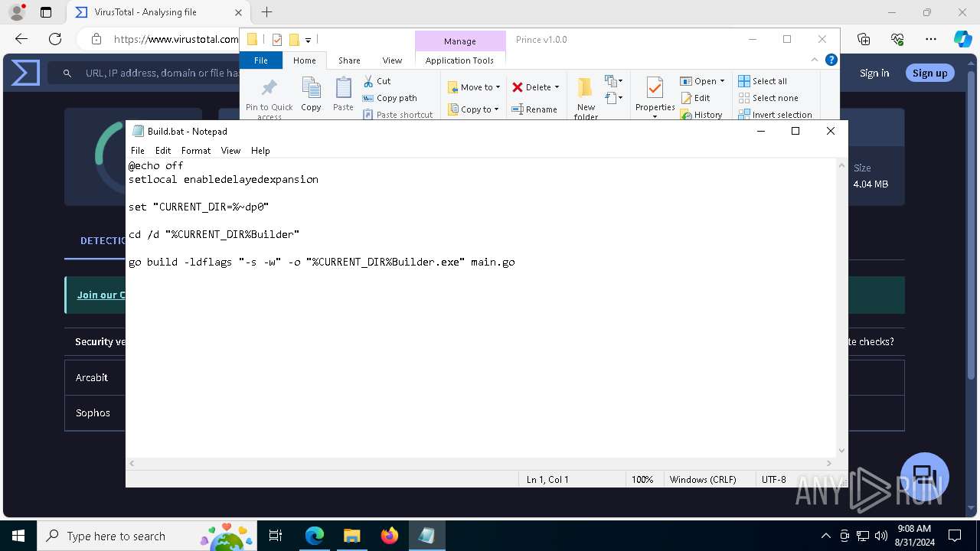Open File Explorer from taskbar
980x551 pixels.
351,536
